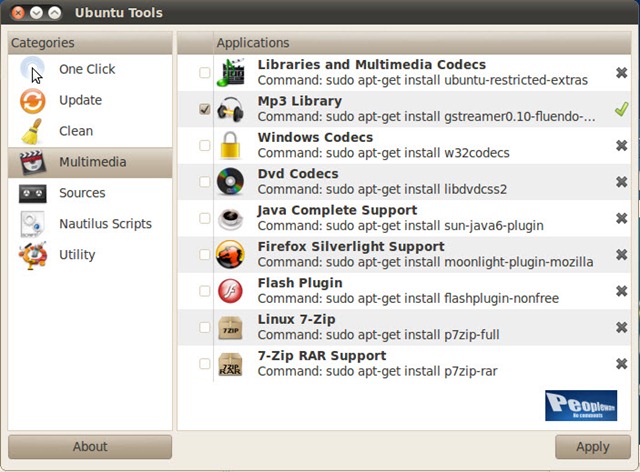Viewport: 640px width, 472px height.
Task: Click the orange Update arrows icon
Action: pos(32,100)
